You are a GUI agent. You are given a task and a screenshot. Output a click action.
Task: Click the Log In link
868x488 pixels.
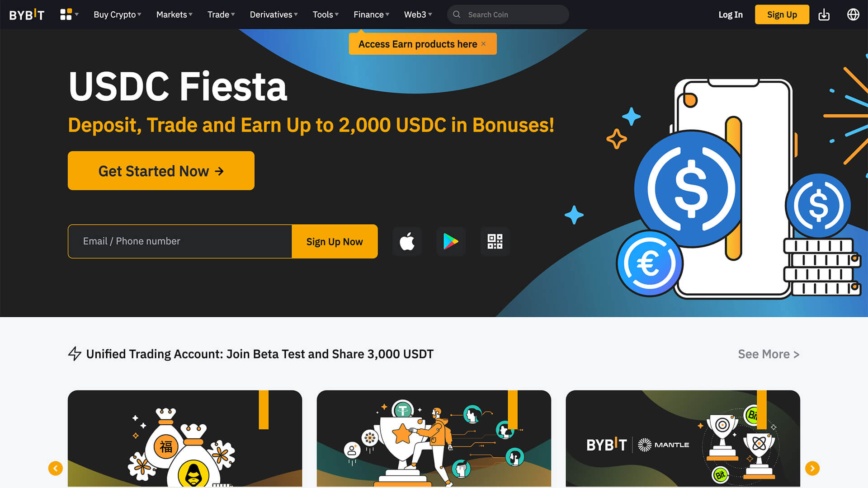pos(730,14)
